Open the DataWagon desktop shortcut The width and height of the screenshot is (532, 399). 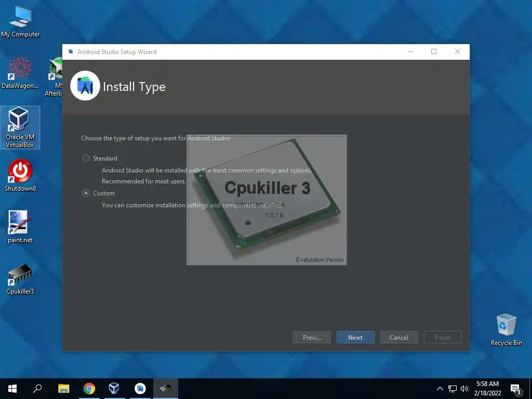coord(20,73)
